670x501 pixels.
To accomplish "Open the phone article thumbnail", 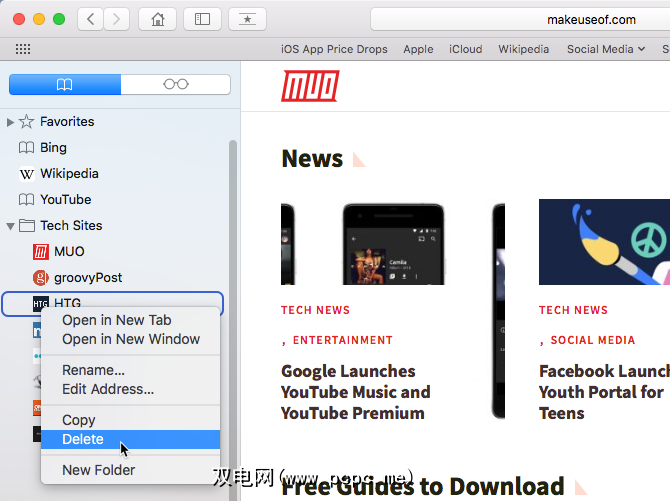I will (x=393, y=244).
